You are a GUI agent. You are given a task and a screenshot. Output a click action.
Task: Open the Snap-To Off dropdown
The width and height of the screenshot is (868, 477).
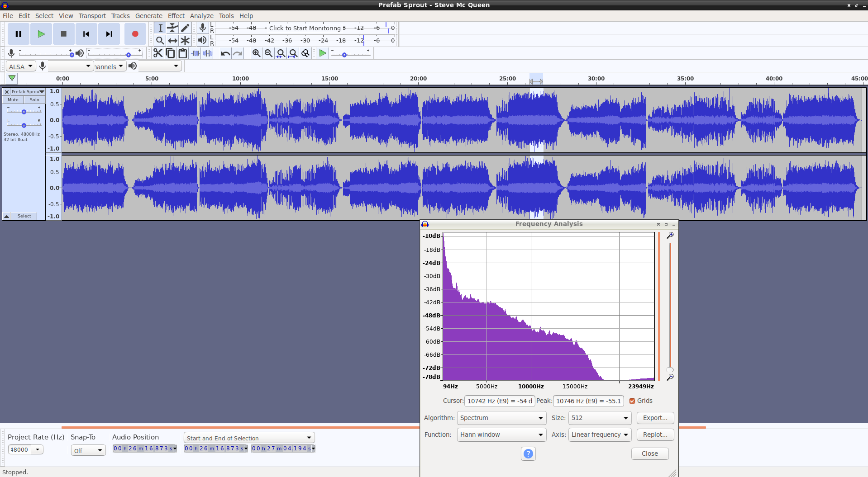click(x=88, y=450)
